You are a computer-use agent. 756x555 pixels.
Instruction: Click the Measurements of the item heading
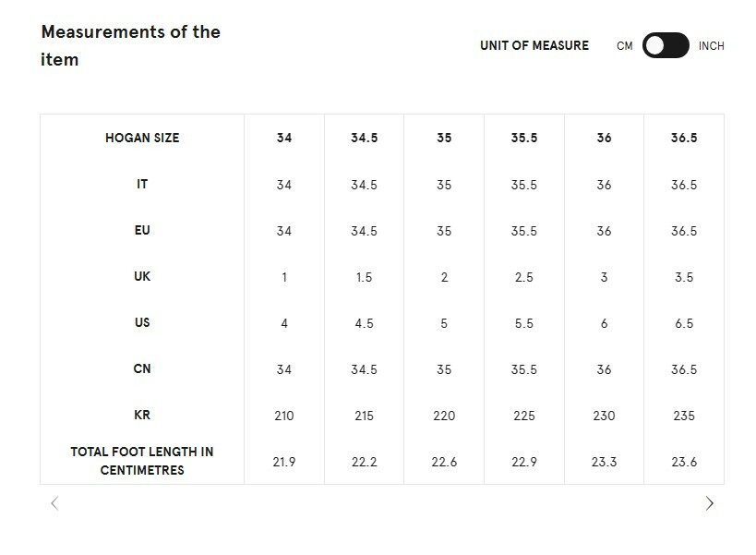130,45
